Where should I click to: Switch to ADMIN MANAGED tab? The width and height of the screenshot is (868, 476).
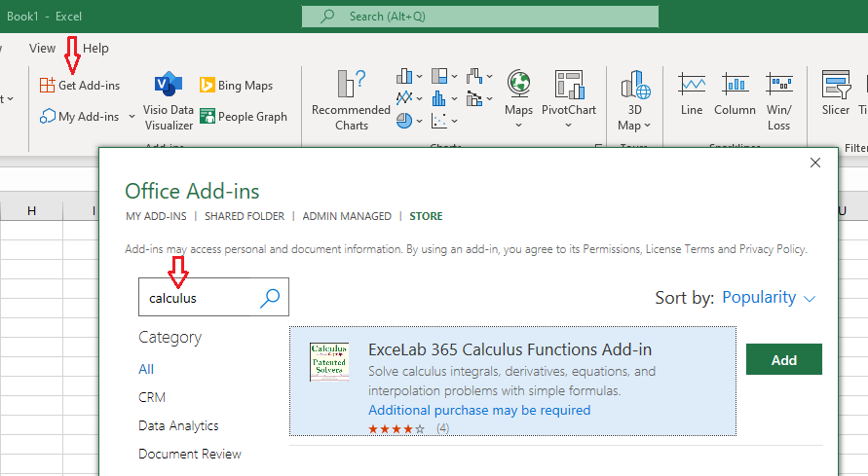pyautogui.click(x=347, y=216)
